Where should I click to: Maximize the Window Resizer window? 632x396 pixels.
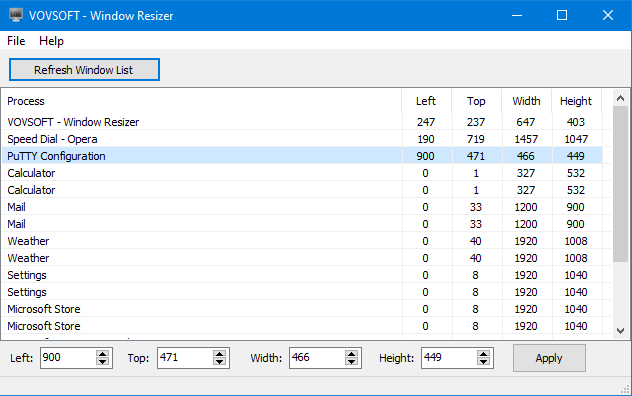pos(562,15)
